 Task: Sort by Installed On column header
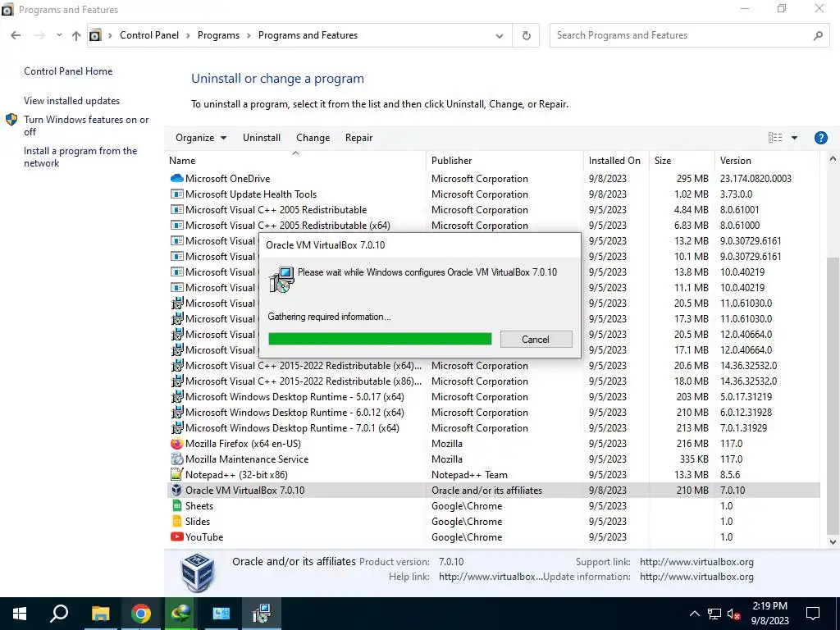click(x=614, y=161)
